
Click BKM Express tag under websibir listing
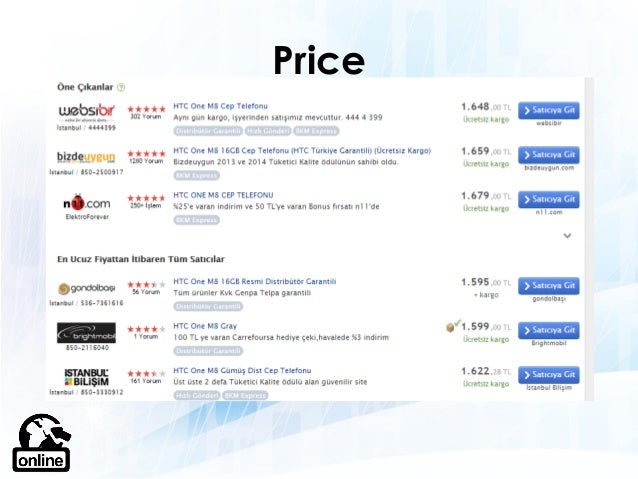coord(316,131)
